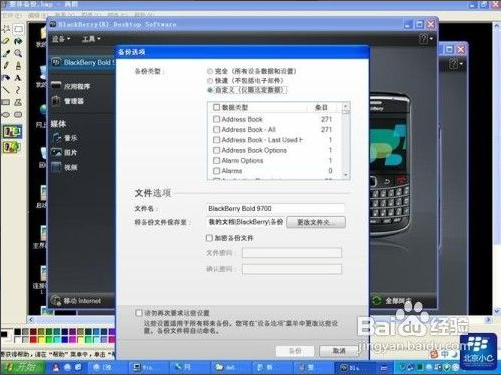Choose the Ellipse shape tool

(x=6, y=115)
